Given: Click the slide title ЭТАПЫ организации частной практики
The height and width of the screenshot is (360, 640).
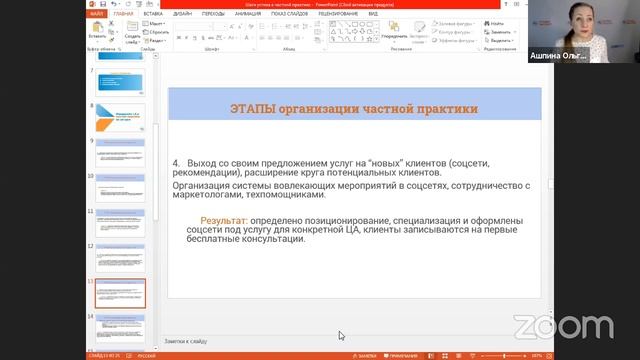Looking at the screenshot, I should (354, 109).
